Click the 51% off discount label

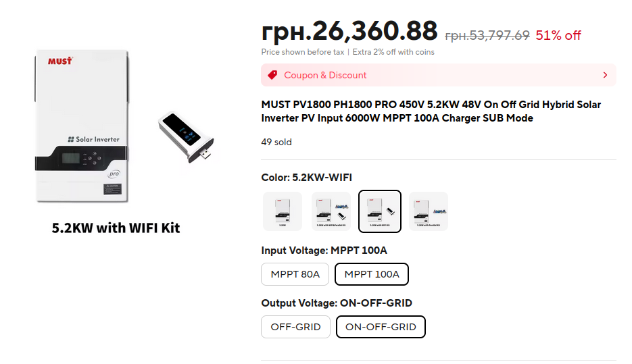[x=558, y=36]
